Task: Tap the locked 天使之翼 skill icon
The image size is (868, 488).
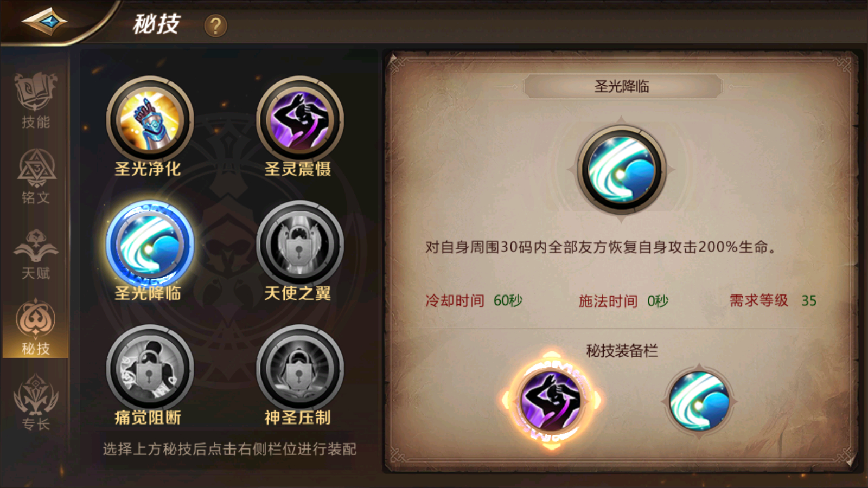Action: point(300,245)
